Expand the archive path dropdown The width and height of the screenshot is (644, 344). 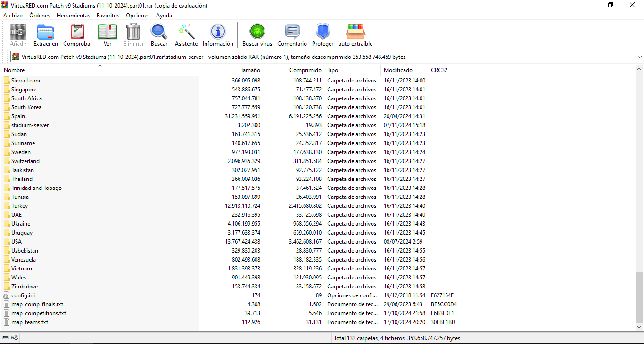tap(639, 57)
